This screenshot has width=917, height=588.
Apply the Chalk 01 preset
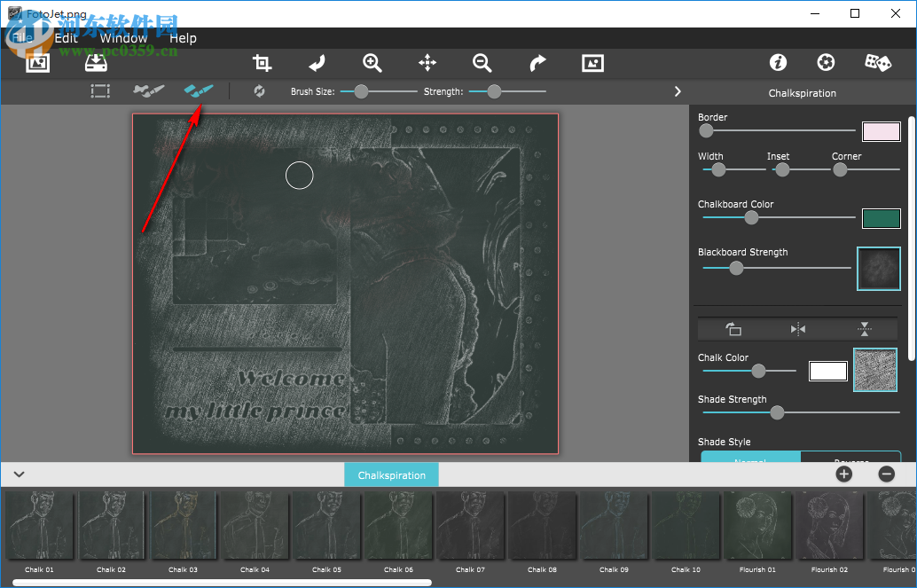pyautogui.click(x=39, y=525)
